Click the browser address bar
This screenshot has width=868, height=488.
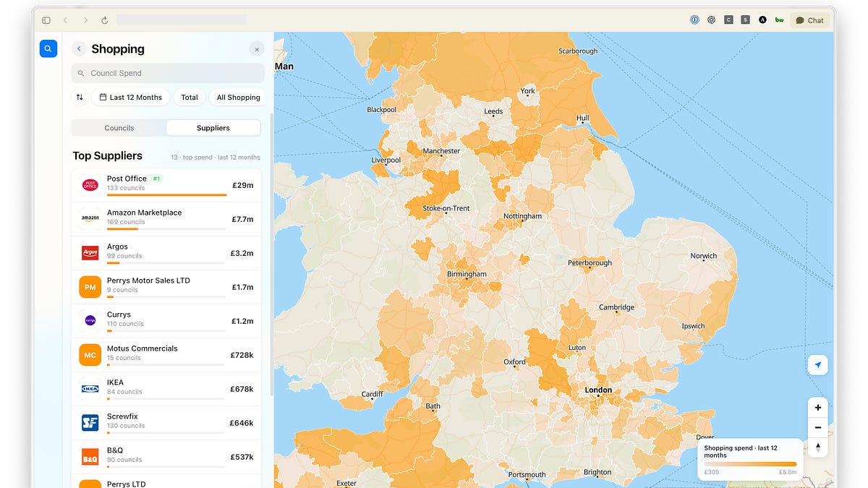tap(182, 20)
